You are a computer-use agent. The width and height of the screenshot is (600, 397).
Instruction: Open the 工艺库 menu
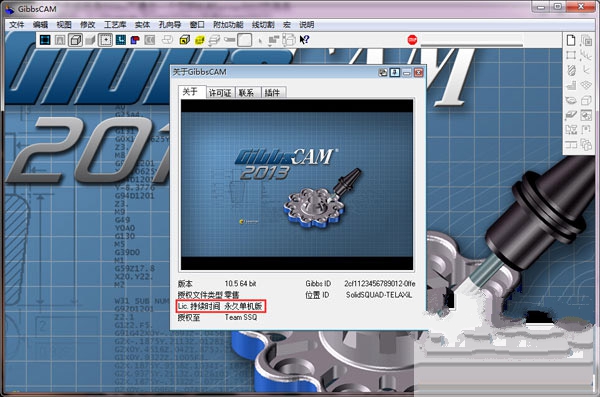point(115,25)
